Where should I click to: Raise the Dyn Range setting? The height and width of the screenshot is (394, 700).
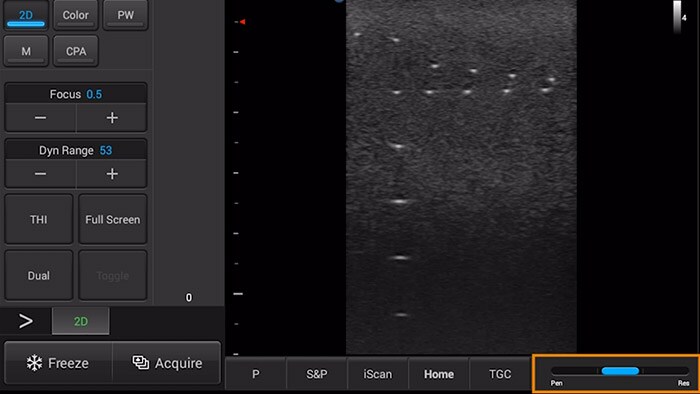[112, 174]
